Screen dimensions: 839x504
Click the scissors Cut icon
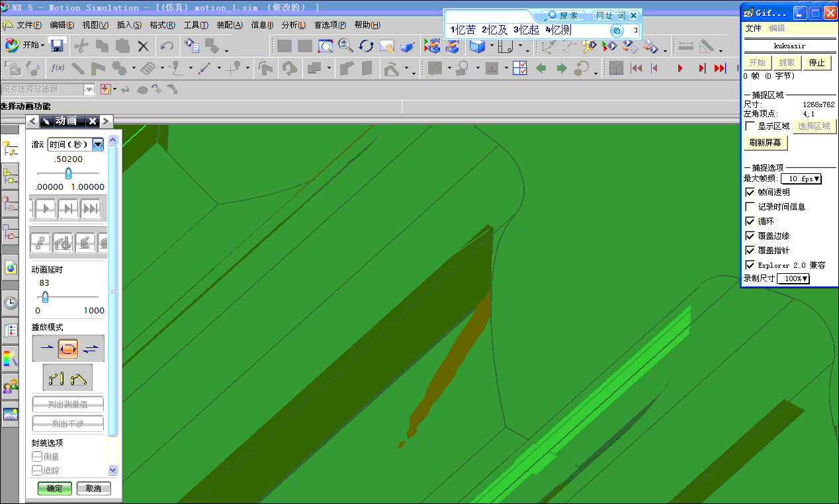click(81, 46)
